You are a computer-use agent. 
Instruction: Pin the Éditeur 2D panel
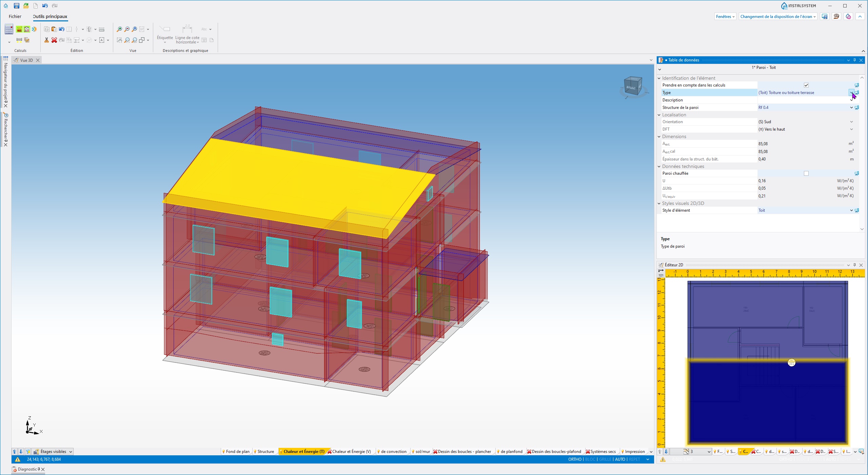coord(854,265)
